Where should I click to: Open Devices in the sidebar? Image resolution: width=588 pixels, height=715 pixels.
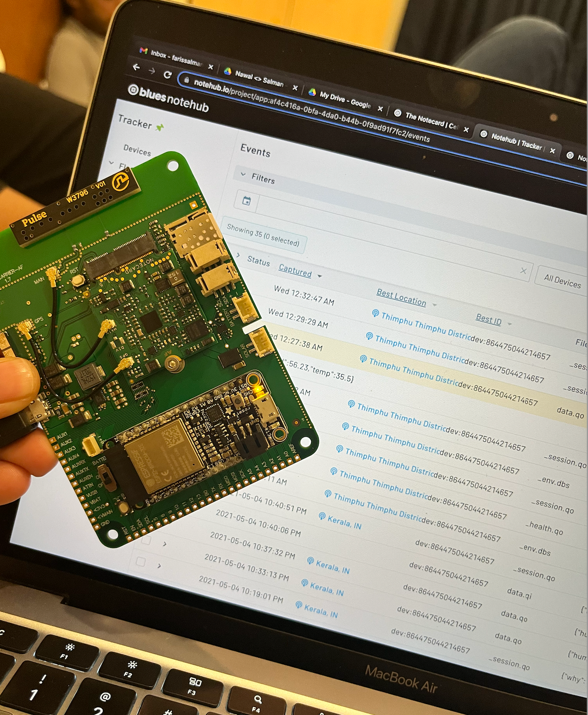tap(137, 150)
